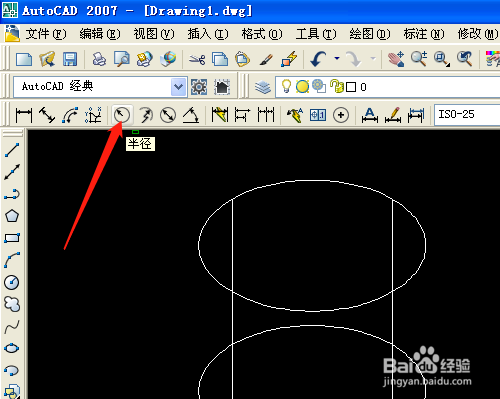Activate Zoom Realtime tool

tap(419, 59)
